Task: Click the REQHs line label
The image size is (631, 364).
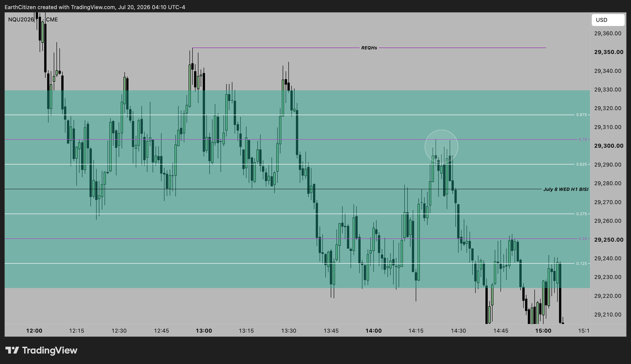Action: point(369,48)
